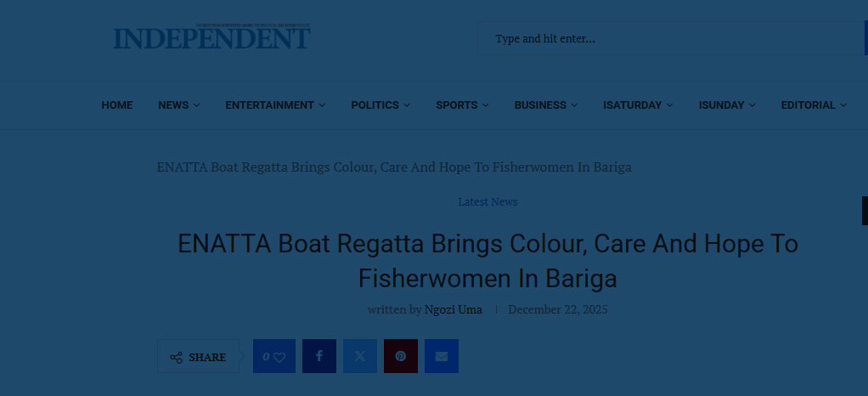Expand the News dropdown menu
Screen dimensions: 868x396
(178, 105)
